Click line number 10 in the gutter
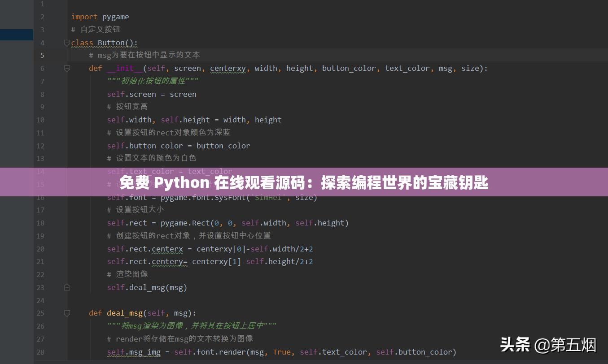Viewport: 608px width, 364px height. [x=40, y=120]
